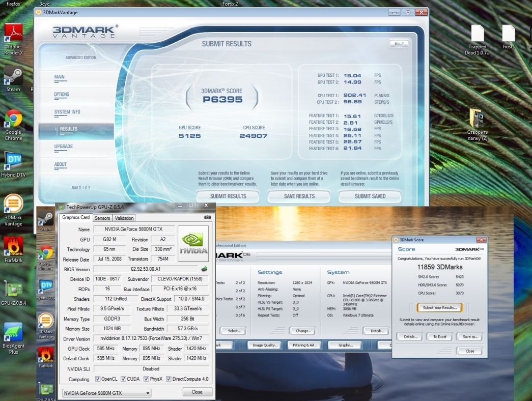Click the GPU-Z title bar app icon
532x401 pixels.
click(x=62, y=207)
